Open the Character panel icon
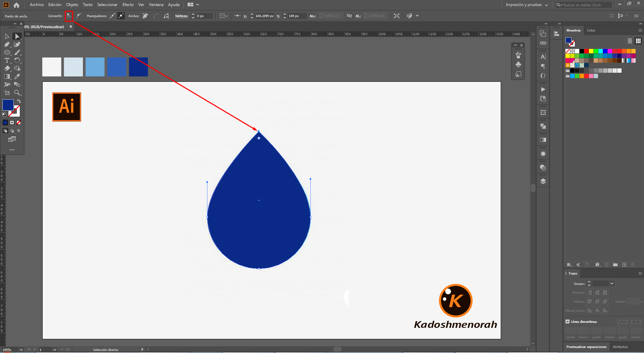This screenshot has height=353, width=644. click(543, 57)
